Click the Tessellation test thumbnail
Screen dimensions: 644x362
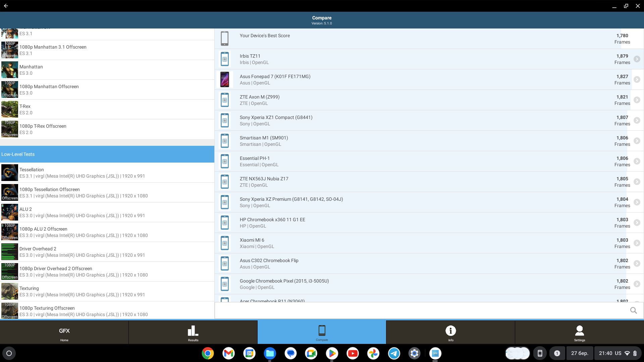10,173
